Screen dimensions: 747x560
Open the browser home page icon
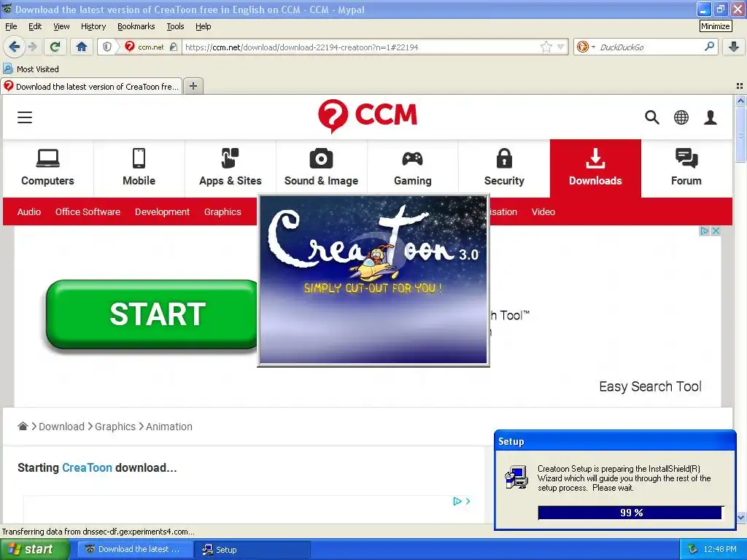[x=82, y=47]
